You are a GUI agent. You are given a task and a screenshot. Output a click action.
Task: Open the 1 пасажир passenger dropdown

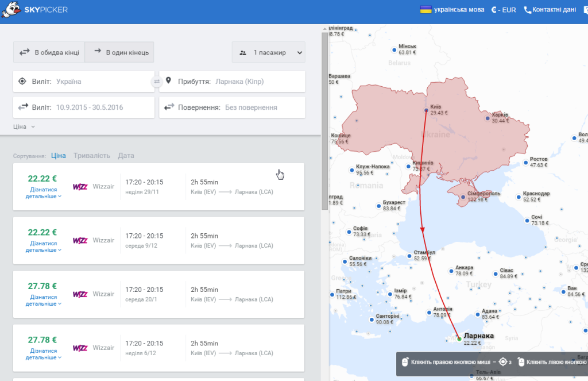tap(269, 52)
